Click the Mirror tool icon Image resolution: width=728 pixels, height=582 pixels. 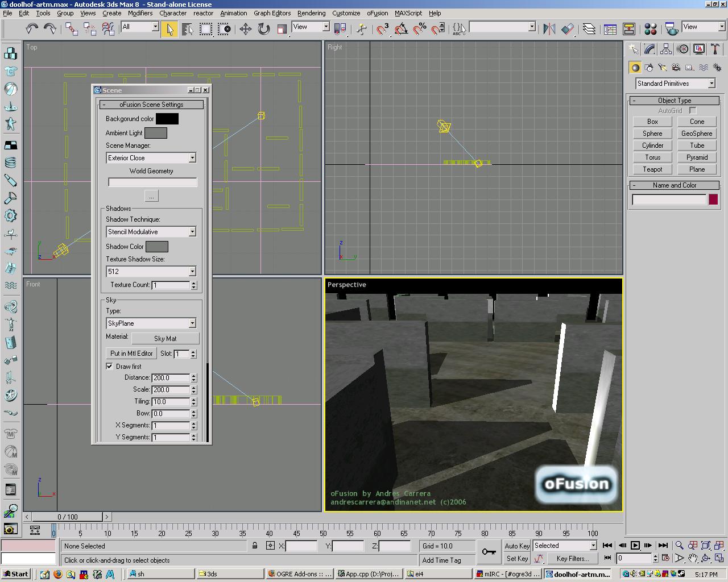click(549, 28)
